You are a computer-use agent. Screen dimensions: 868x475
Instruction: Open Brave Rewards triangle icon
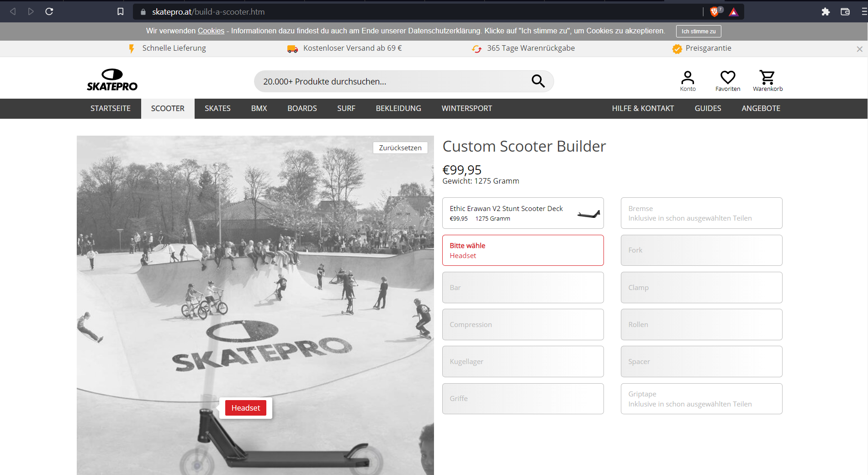pos(734,12)
